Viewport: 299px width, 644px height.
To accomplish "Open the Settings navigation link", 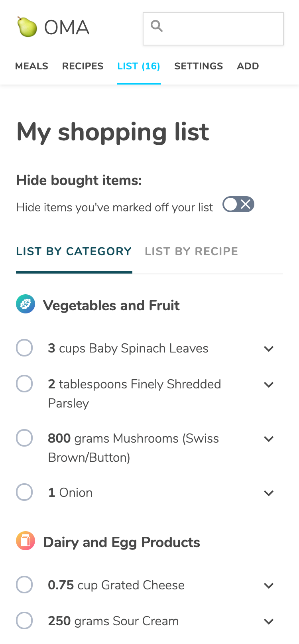I will coord(199,66).
